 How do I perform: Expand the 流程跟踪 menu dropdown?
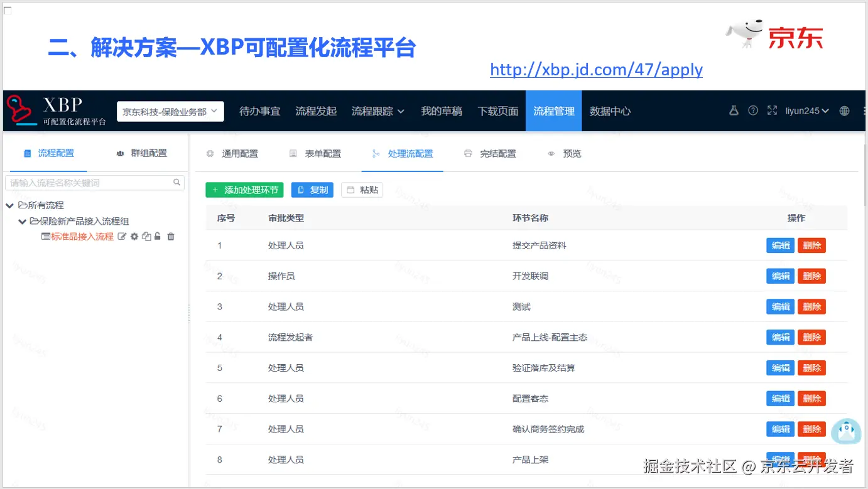378,111
